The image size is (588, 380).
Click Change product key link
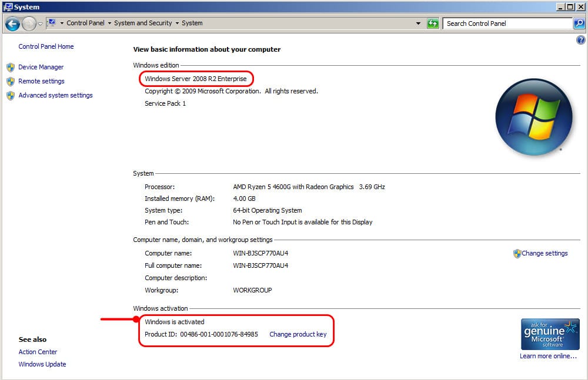pos(298,334)
